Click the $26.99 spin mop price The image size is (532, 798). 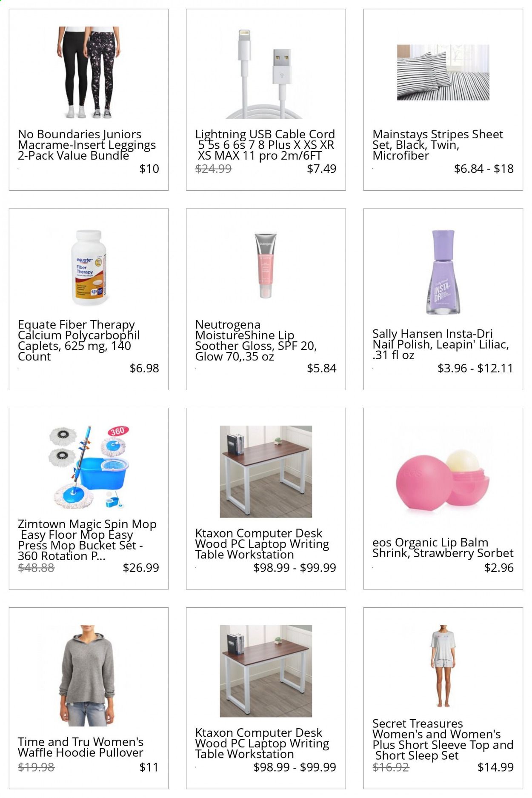[x=140, y=567]
